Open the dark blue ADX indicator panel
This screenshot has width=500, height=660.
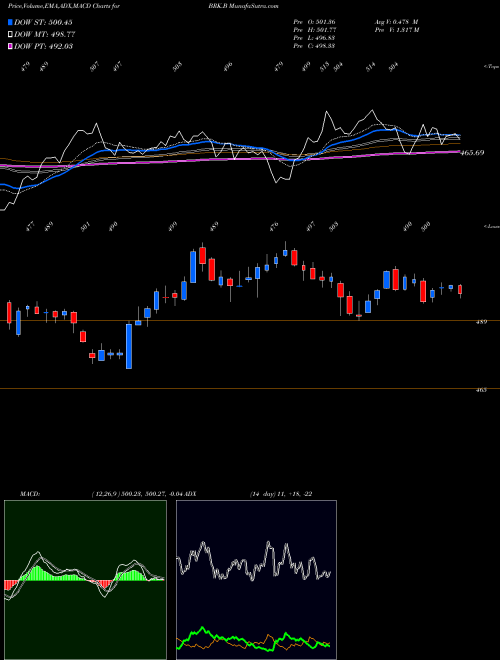pyautogui.click(x=256, y=580)
